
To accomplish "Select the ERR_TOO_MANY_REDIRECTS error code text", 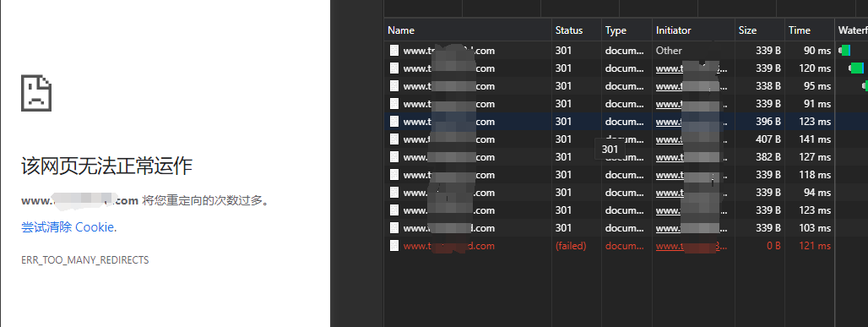I will (84, 260).
